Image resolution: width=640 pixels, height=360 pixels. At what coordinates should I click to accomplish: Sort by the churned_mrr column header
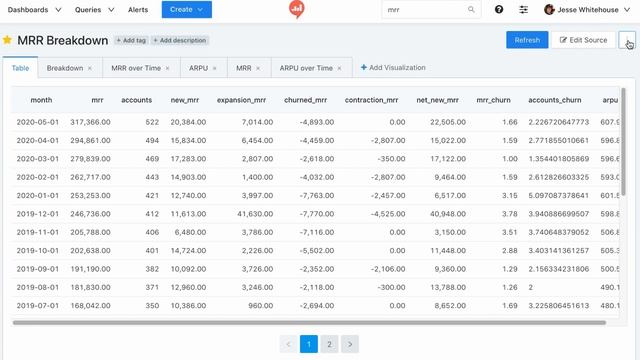coord(305,100)
